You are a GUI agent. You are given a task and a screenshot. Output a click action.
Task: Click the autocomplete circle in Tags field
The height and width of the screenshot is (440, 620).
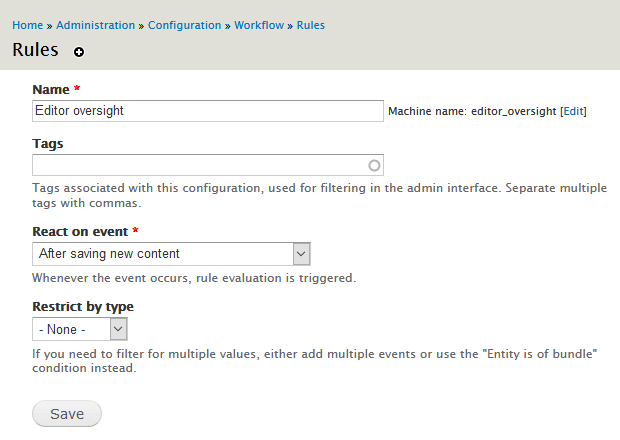(374, 165)
